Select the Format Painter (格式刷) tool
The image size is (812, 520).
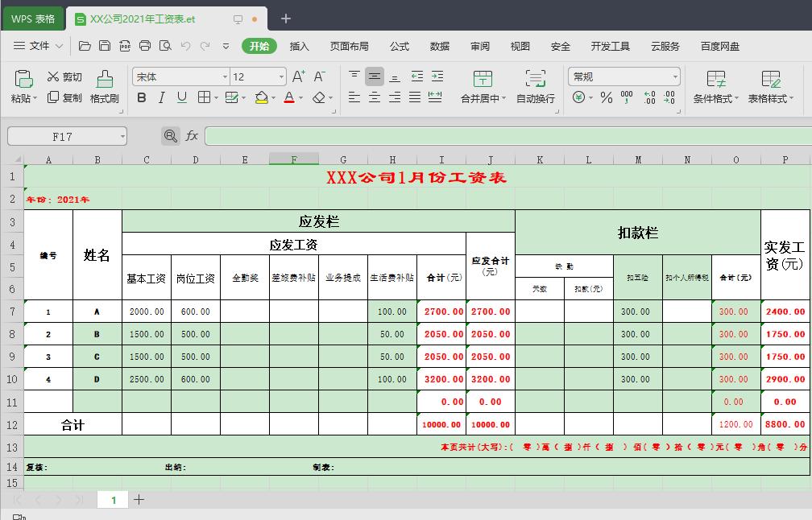pyautogui.click(x=103, y=83)
